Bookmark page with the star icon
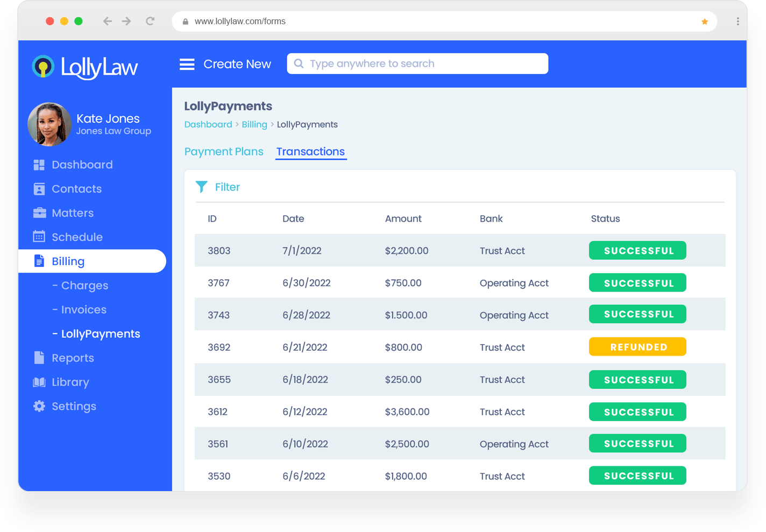Viewport: 766px width, 532px height. [x=705, y=22]
